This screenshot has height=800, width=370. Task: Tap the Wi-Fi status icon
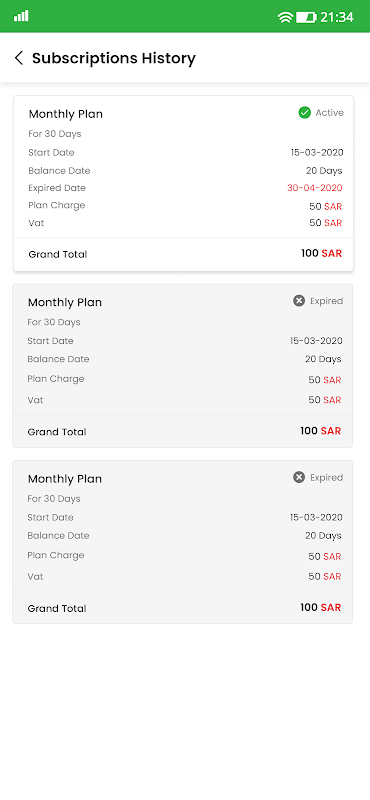click(x=285, y=17)
